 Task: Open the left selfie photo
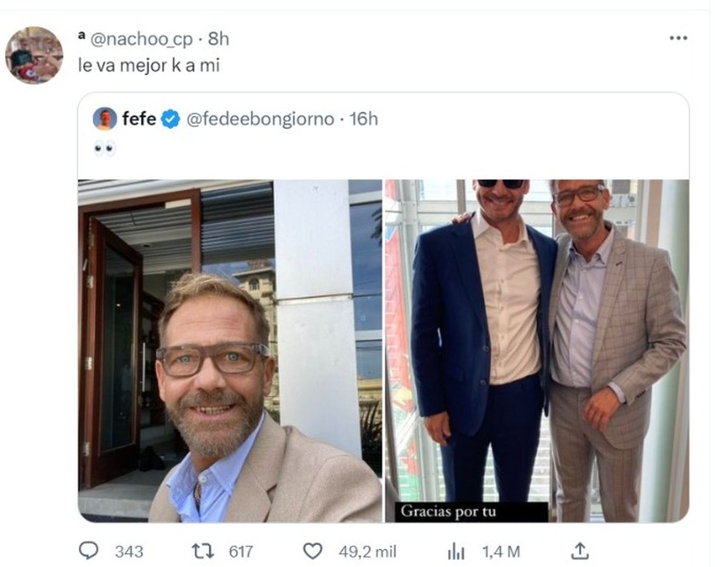tap(230, 350)
